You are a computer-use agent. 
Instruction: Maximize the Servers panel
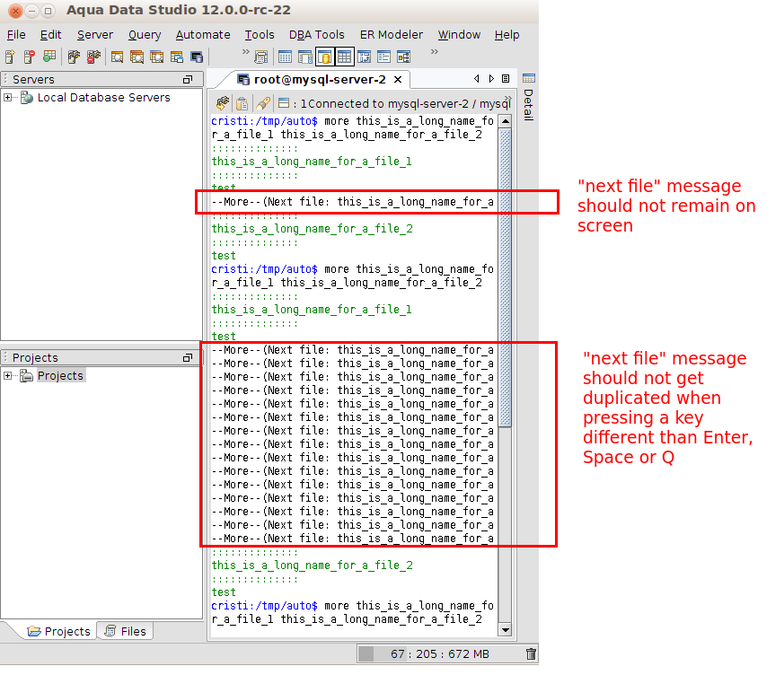pyautogui.click(x=188, y=79)
